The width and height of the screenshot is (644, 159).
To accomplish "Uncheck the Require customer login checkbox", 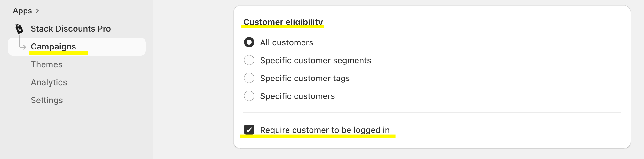I will click(x=249, y=130).
